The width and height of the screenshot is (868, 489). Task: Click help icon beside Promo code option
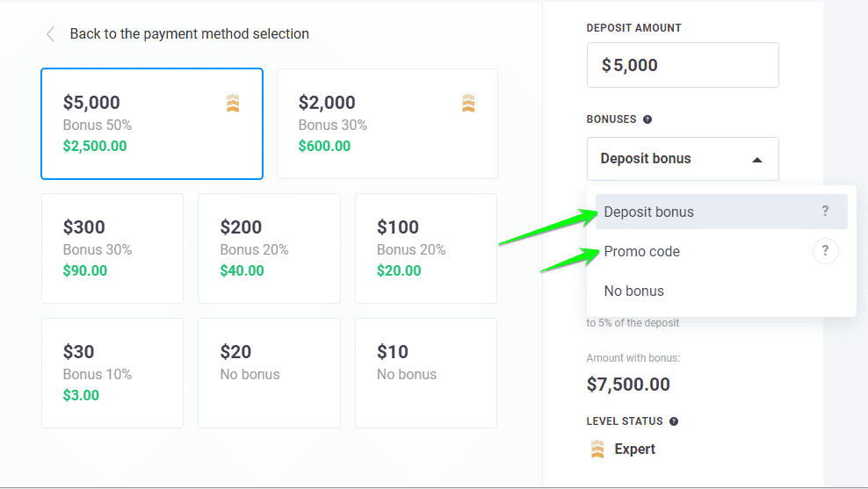[x=825, y=252]
